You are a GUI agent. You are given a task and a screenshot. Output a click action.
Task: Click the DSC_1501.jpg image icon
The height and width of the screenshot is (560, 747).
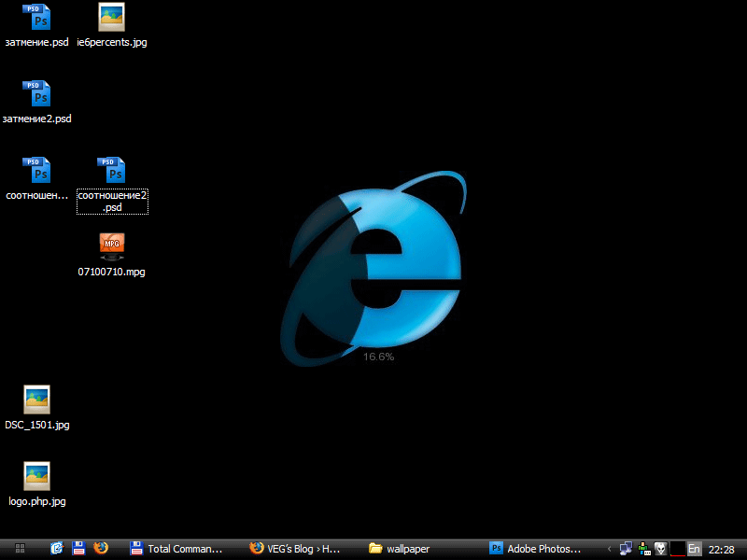(x=36, y=399)
